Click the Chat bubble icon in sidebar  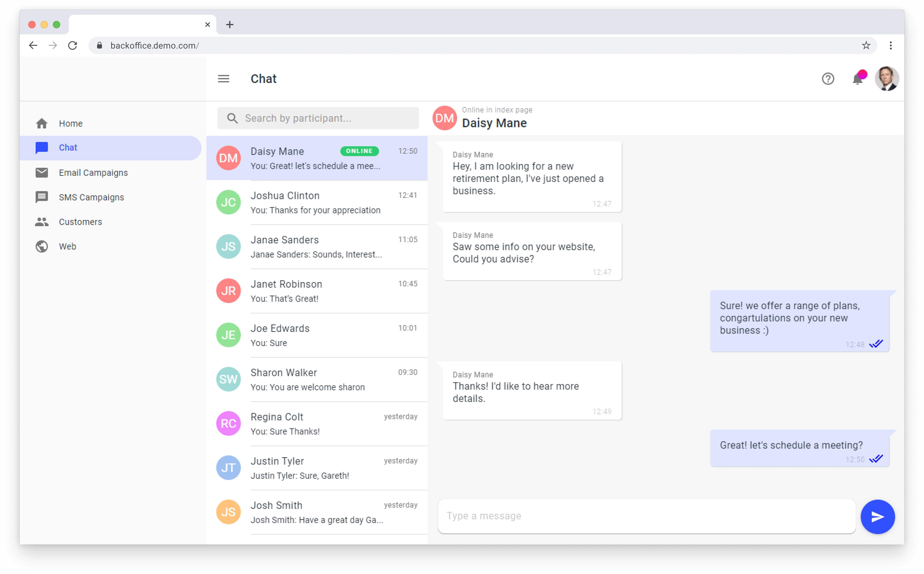point(42,148)
